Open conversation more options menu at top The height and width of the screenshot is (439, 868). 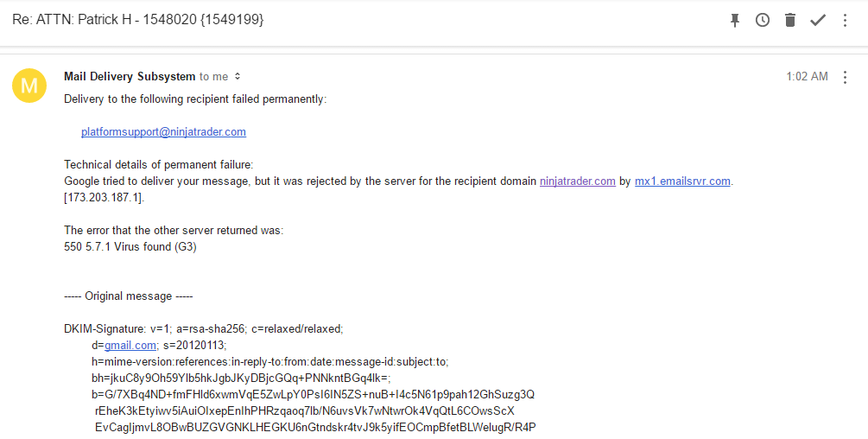(x=846, y=20)
